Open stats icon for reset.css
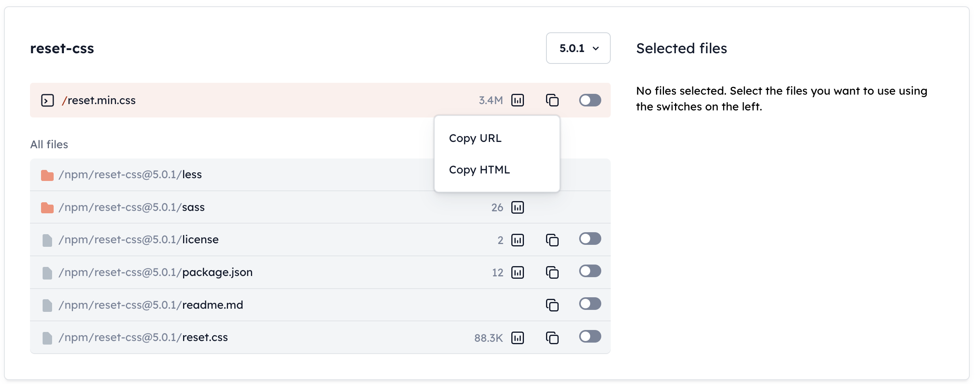 tap(517, 337)
